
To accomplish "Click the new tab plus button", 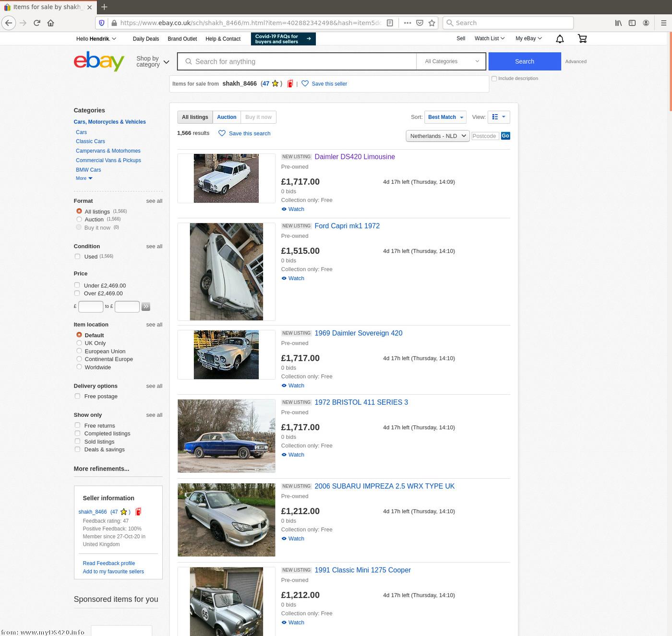I will [104, 7].
